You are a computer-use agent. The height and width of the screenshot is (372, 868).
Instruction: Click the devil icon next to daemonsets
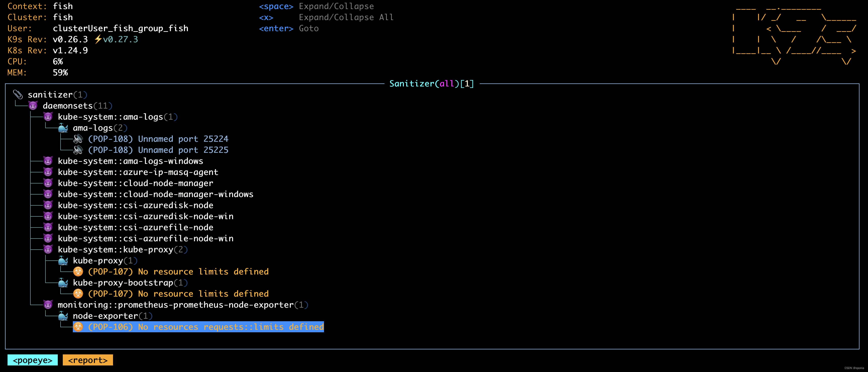(33, 106)
